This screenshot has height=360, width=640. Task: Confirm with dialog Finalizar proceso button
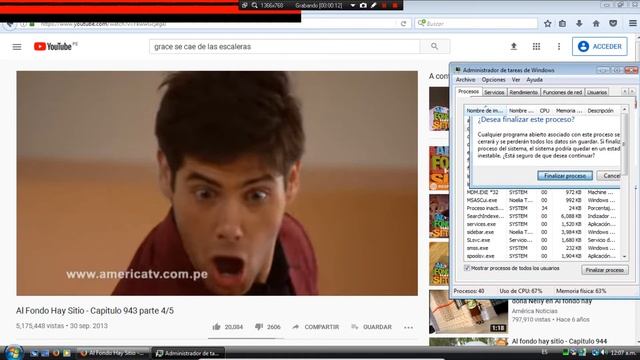pyautogui.click(x=565, y=176)
